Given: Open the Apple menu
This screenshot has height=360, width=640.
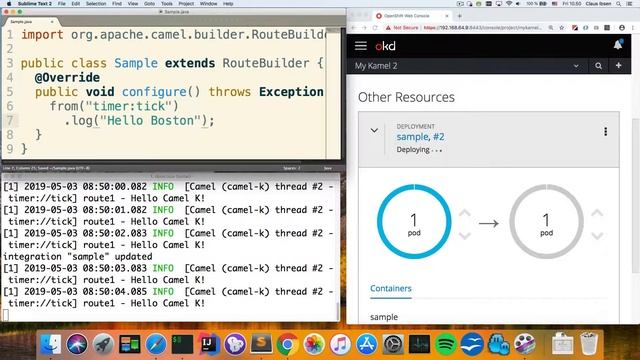Looking at the screenshot, I should click(9, 4).
